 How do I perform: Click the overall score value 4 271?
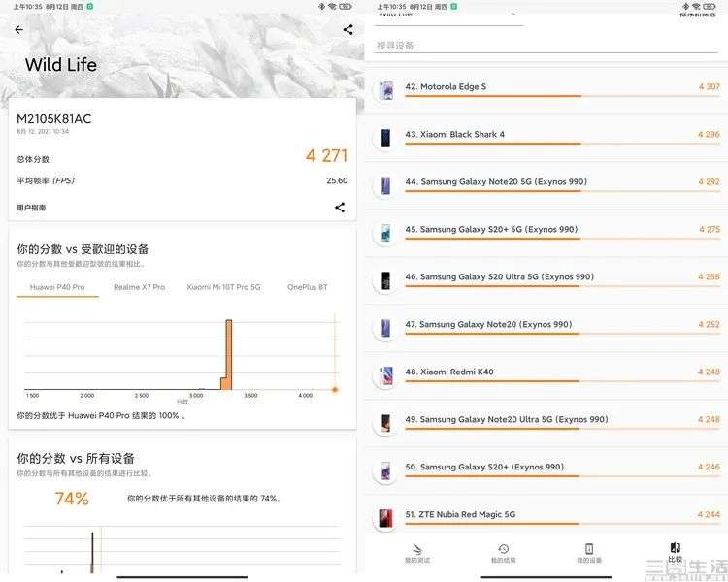(x=326, y=156)
